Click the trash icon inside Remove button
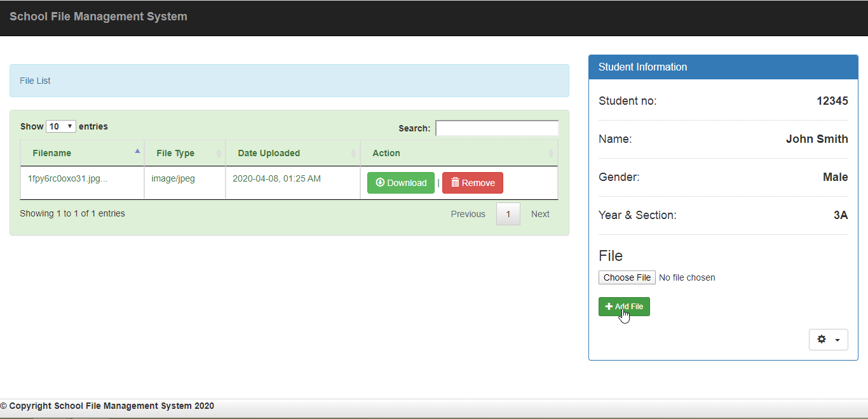Screen dimensions: 868x419 tap(457, 182)
